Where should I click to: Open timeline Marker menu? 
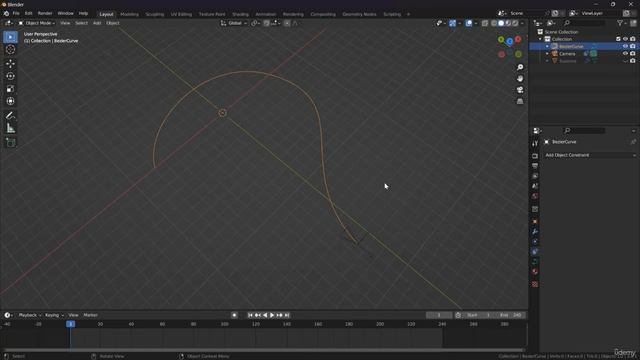(x=91, y=315)
